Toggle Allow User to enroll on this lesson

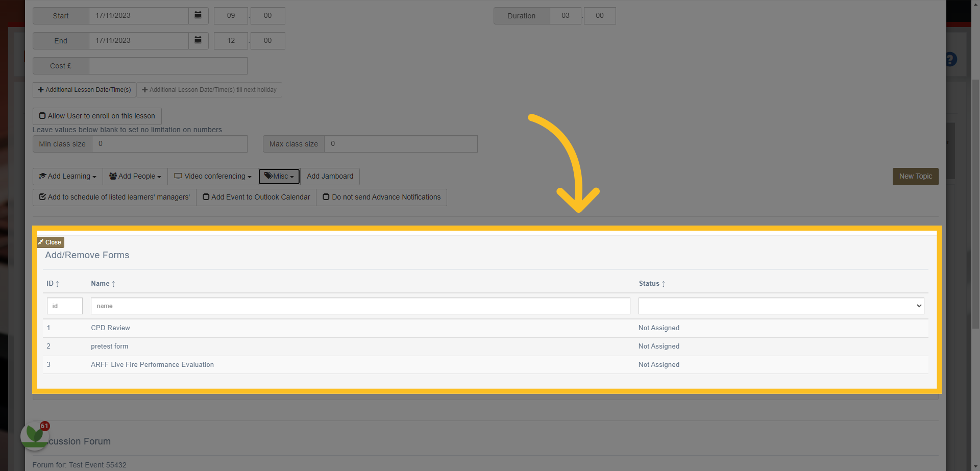(x=97, y=116)
